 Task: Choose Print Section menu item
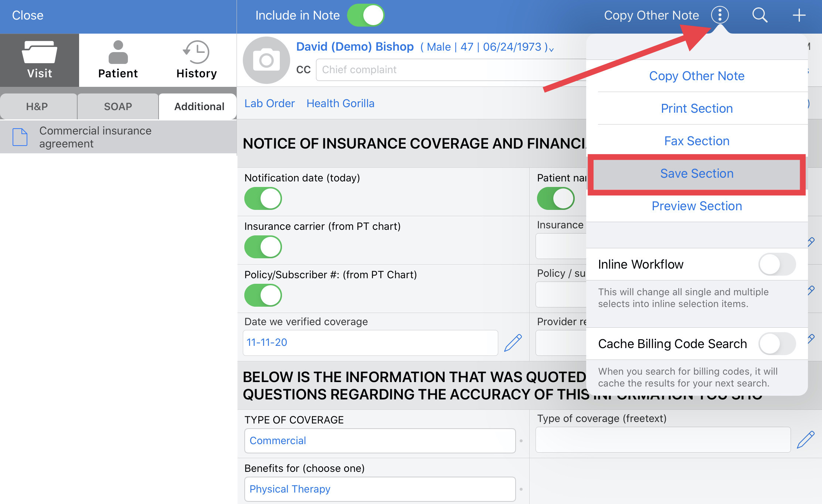(x=697, y=108)
